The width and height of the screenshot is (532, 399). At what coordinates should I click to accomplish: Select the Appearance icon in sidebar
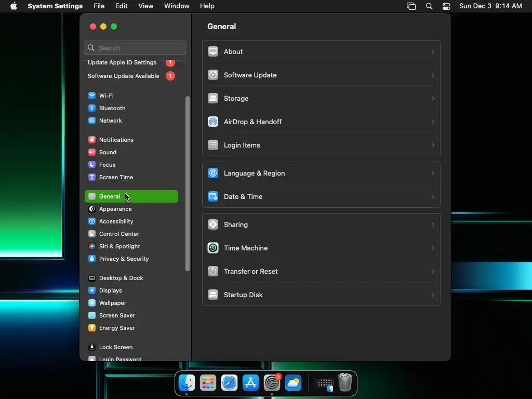pyautogui.click(x=91, y=209)
